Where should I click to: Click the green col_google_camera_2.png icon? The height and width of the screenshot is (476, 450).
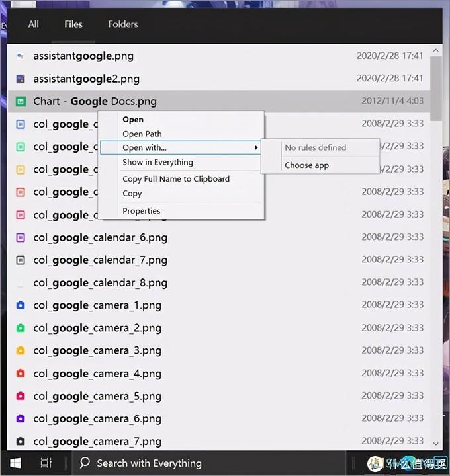point(21,328)
